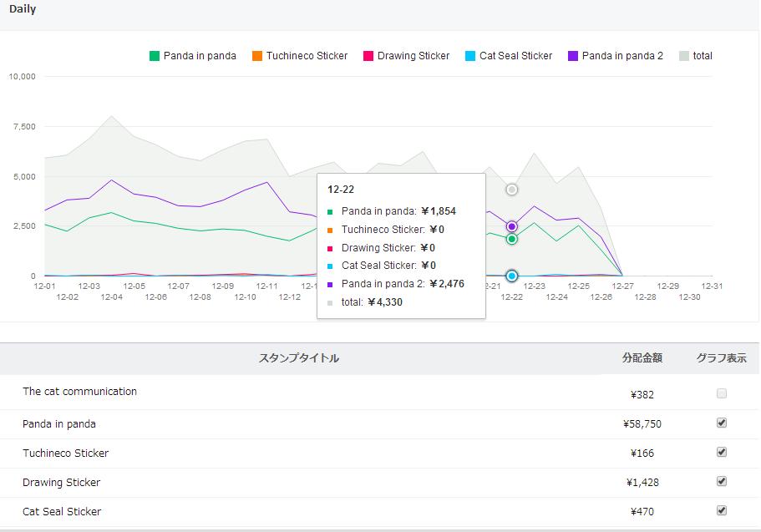Click the green Panda in panda legend swatch

click(x=155, y=56)
